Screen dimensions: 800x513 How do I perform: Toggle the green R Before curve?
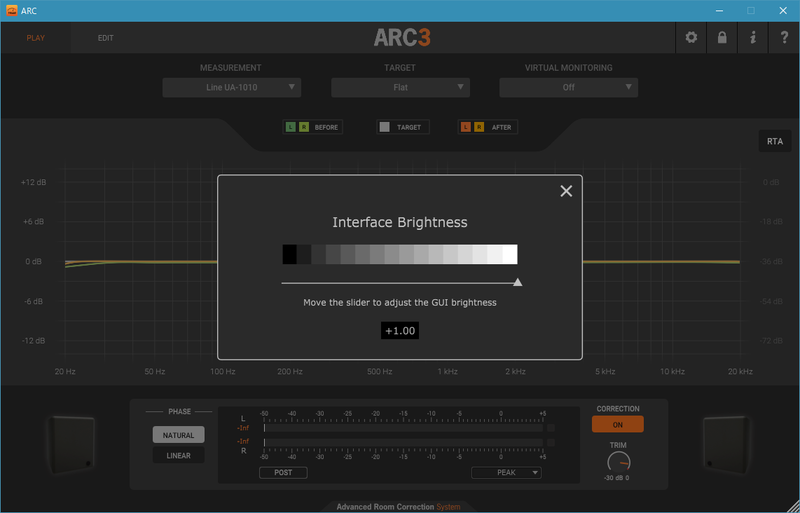click(x=304, y=127)
